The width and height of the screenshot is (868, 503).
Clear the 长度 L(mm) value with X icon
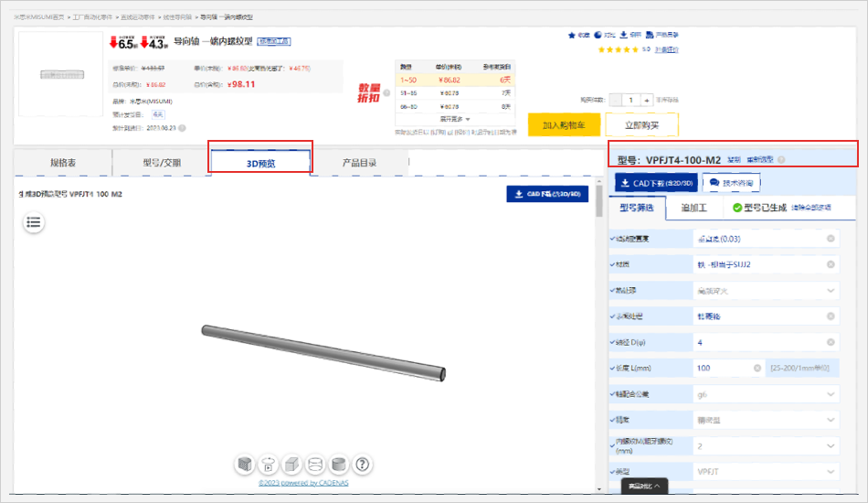point(757,368)
